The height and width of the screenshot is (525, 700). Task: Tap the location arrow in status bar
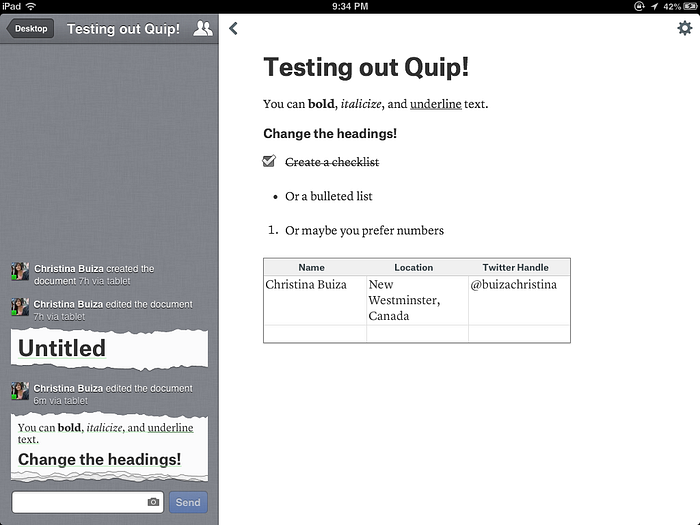(x=654, y=6)
